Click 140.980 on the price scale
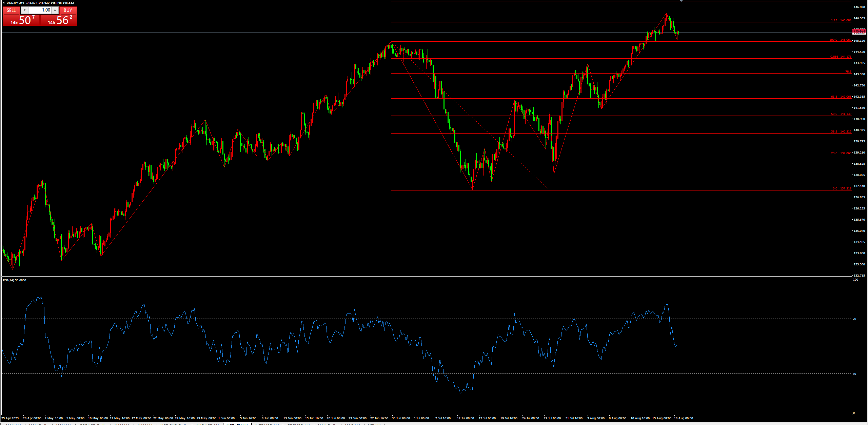Viewport: 868px width, 425px height. coord(859,119)
